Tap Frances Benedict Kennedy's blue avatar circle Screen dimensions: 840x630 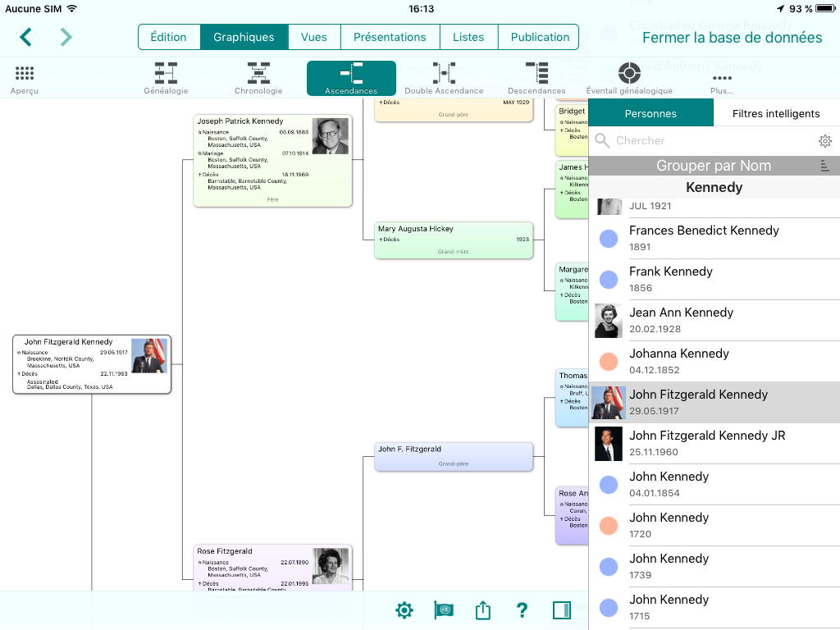point(609,239)
